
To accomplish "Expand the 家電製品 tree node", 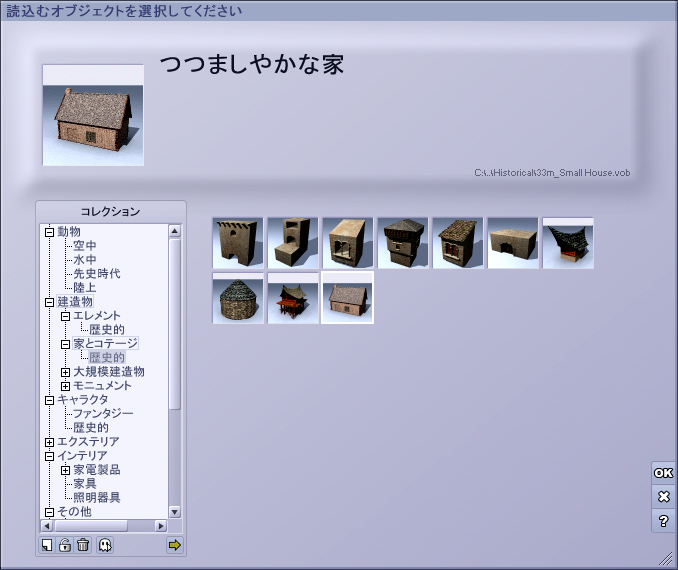I will coord(65,471).
